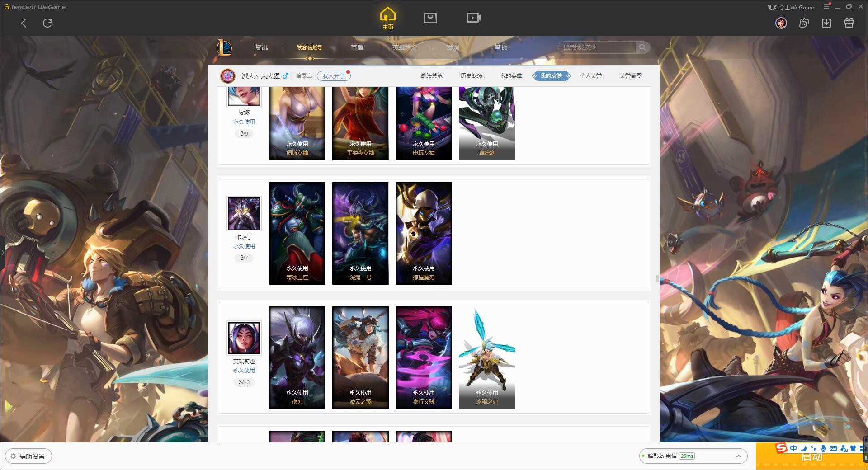Open the chat messages icon
Screen dimensions: 868x470
804,23
